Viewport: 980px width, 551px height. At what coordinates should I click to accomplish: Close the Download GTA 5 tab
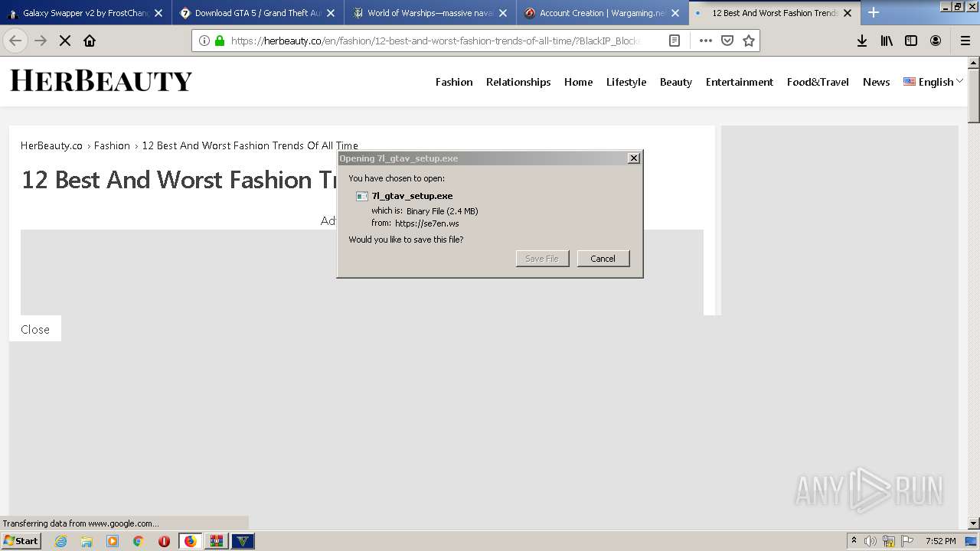[x=331, y=13]
